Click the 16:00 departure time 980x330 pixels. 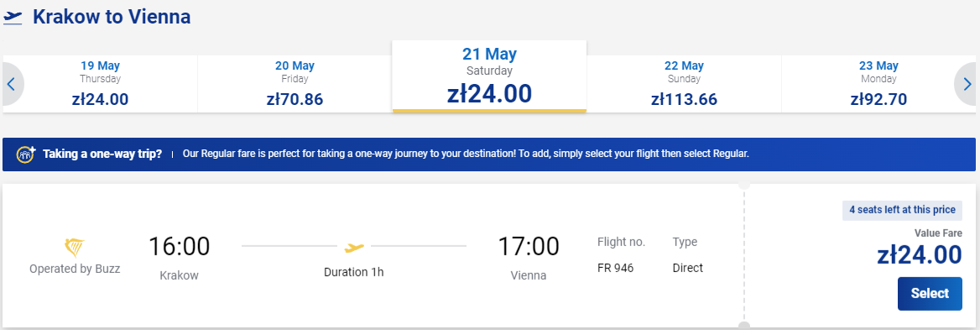180,247
